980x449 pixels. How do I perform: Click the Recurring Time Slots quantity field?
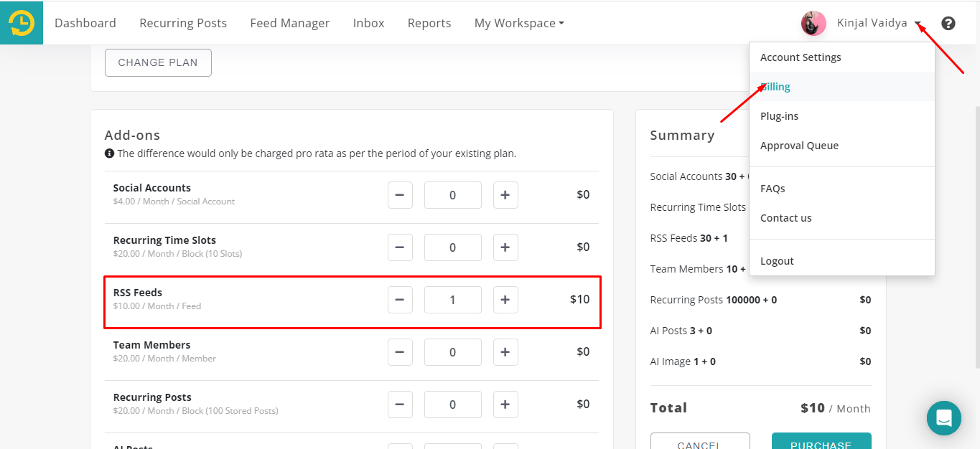click(453, 247)
